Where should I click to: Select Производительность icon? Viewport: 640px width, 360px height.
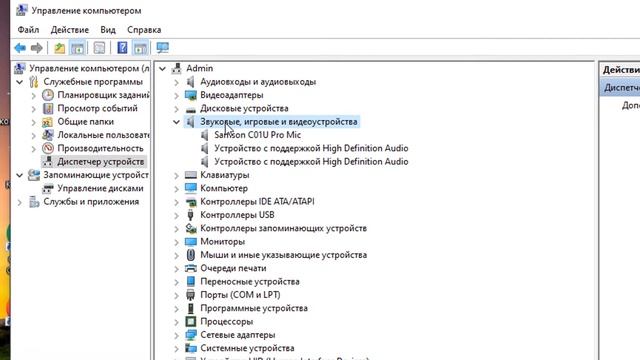click(48, 149)
